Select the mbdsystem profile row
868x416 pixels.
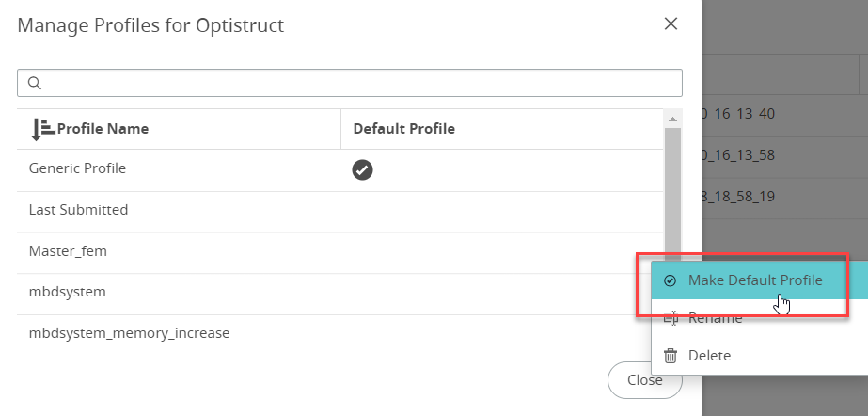[x=67, y=292]
